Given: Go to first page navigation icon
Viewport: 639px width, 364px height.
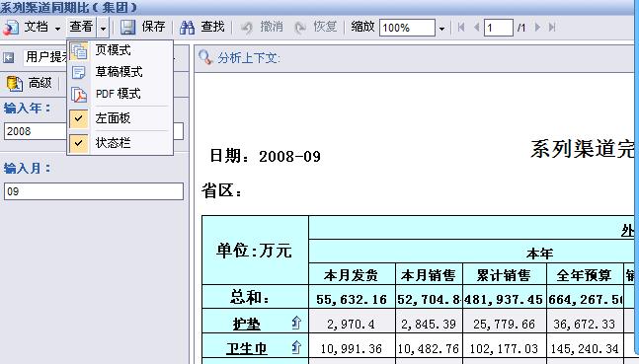Looking at the screenshot, I should pyautogui.click(x=461, y=28).
